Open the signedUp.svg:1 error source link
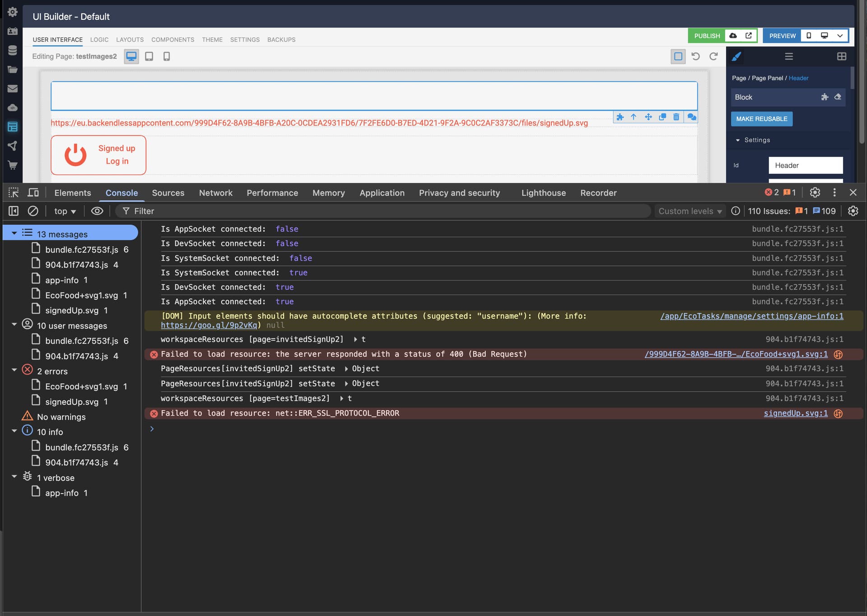Viewport: 867px width, 616px height. [x=796, y=413]
